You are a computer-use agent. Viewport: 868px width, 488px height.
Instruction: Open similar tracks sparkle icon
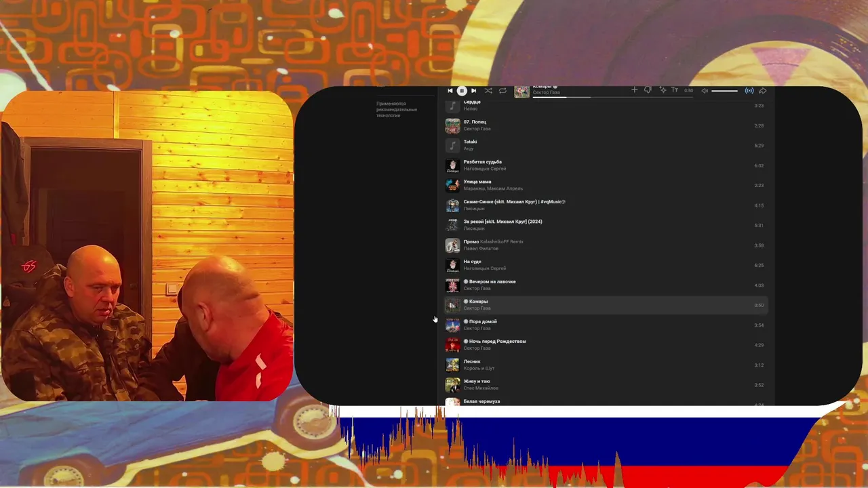(x=663, y=90)
